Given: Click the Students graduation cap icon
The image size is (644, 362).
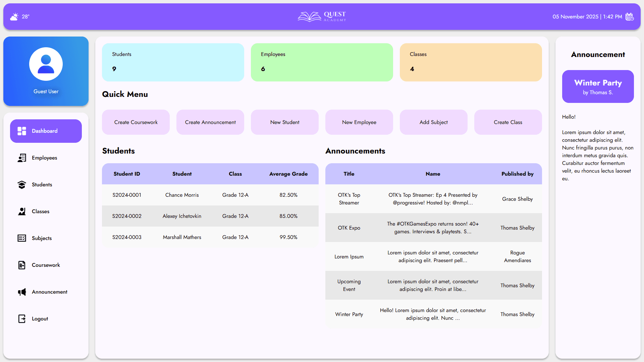Looking at the screenshot, I should [x=22, y=185].
